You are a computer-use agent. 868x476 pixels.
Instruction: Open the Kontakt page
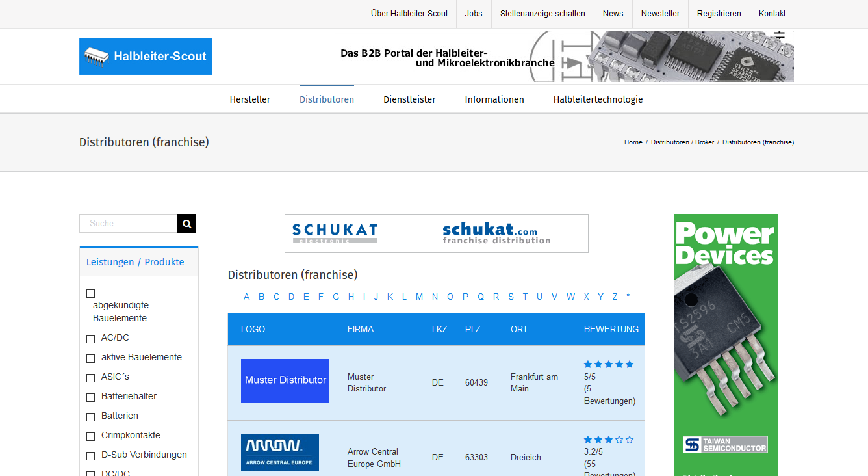point(772,14)
